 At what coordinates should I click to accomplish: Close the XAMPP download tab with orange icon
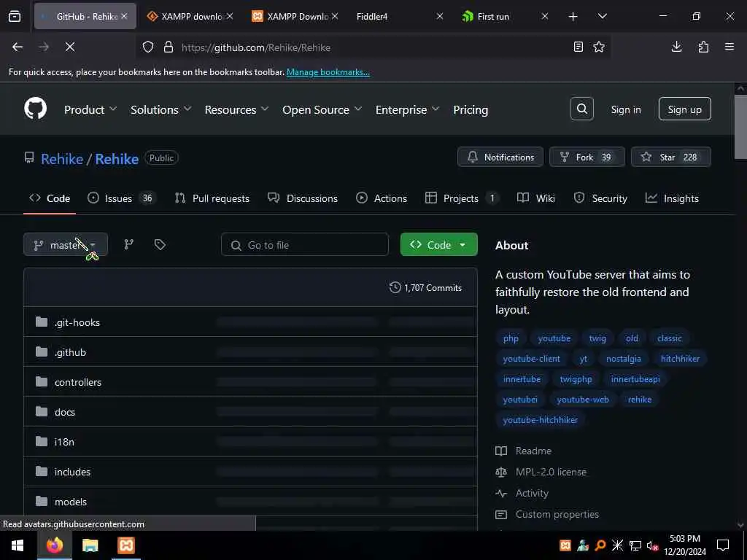point(230,16)
